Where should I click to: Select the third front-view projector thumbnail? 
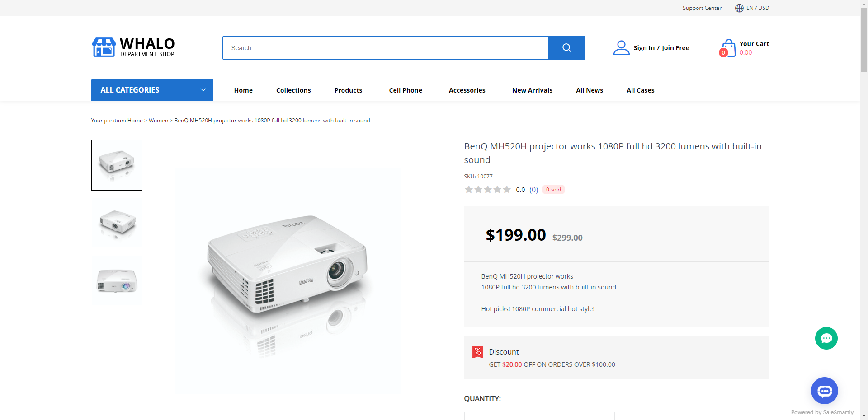117,281
